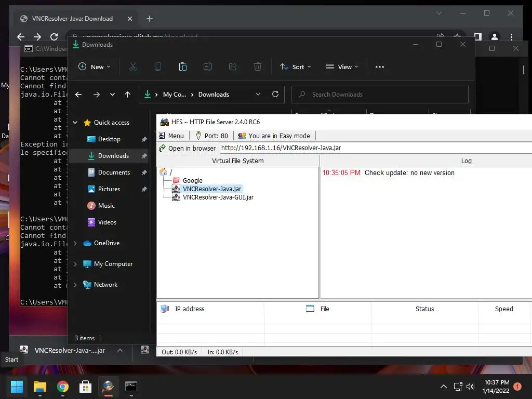Click the Speed column header in HFS
Image resolution: width=532 pixels, height=399 pixels.
click(x=504, y=309)
